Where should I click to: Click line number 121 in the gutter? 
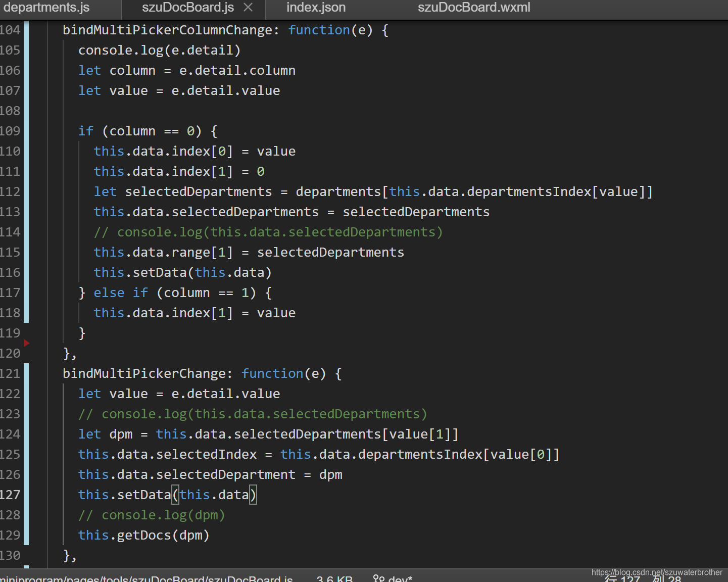tap(10, 373)
